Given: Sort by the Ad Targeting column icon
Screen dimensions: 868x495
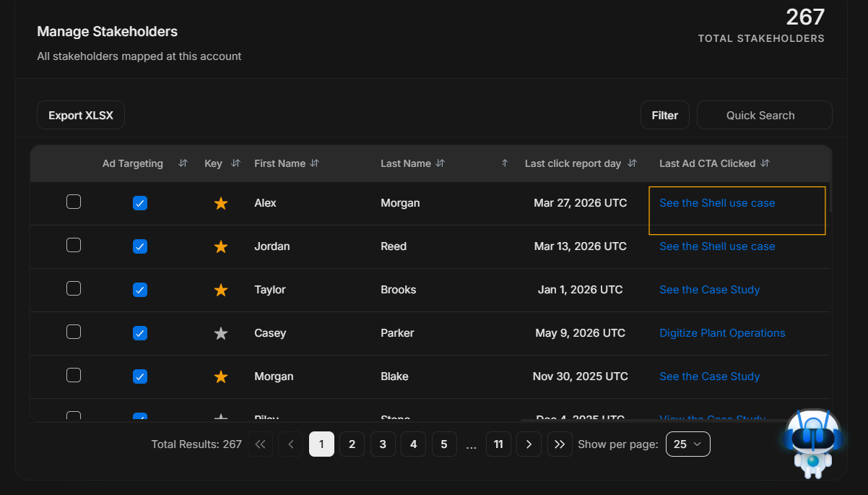Looking at the screenshot, I should tap(183, 163).
